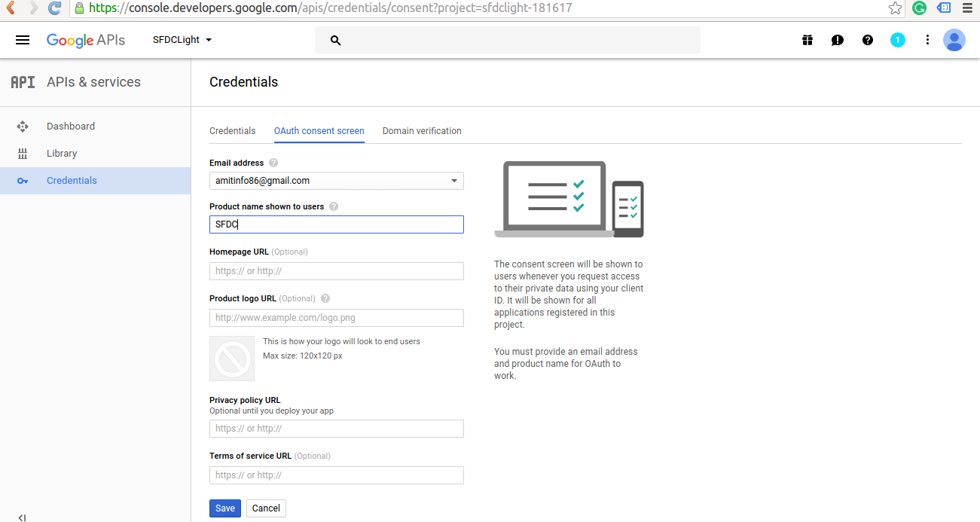Save the OAuth consent screen settings

224,508
